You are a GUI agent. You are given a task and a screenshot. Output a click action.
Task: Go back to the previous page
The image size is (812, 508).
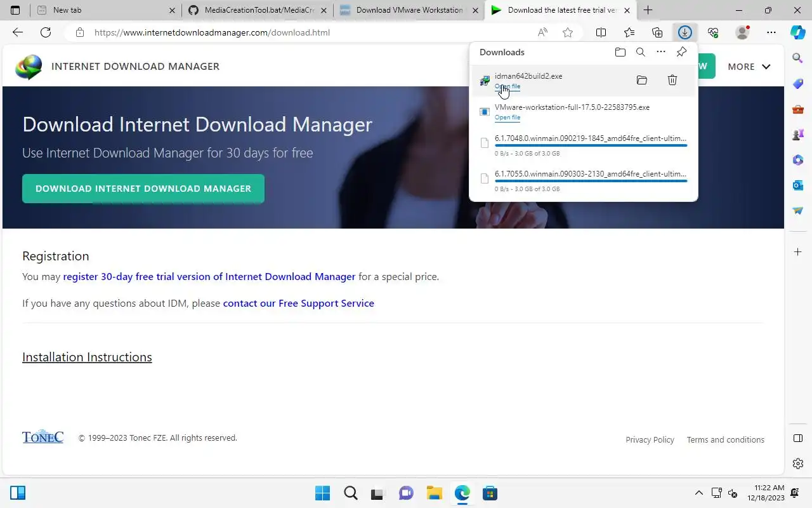pyautogui.click(x=18, y=32)
